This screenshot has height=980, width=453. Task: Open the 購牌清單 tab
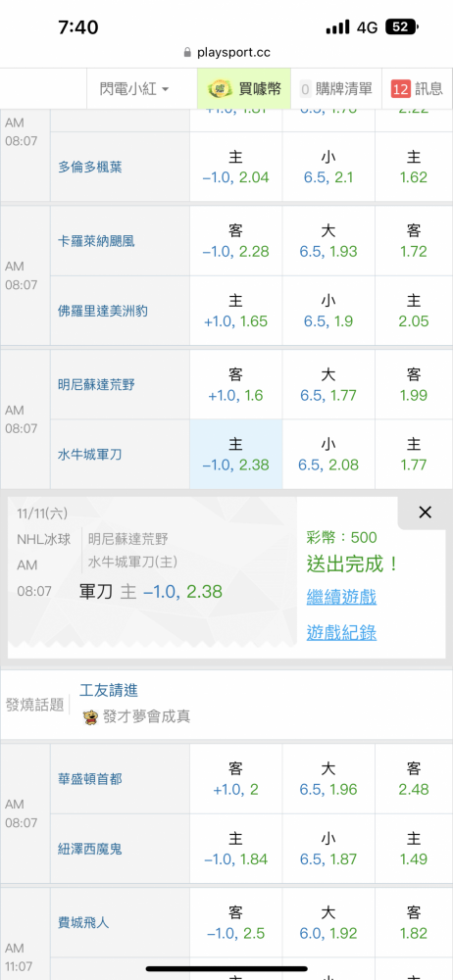(x=336, y=89)
